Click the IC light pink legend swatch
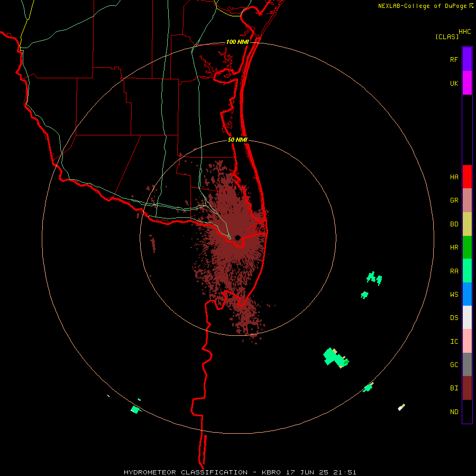The height and width of the screenshot is (476, 476). [467, 341]
